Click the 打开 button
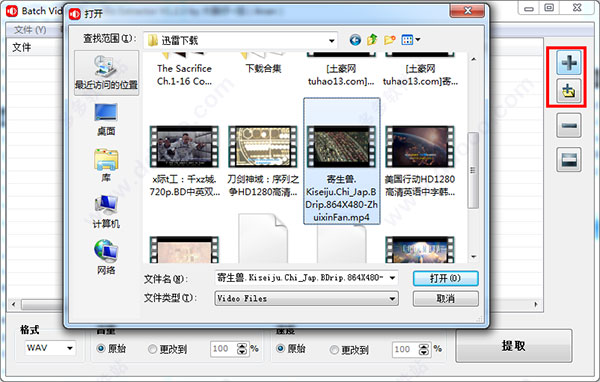Screen dimensions: 600x382 point(445,278)
